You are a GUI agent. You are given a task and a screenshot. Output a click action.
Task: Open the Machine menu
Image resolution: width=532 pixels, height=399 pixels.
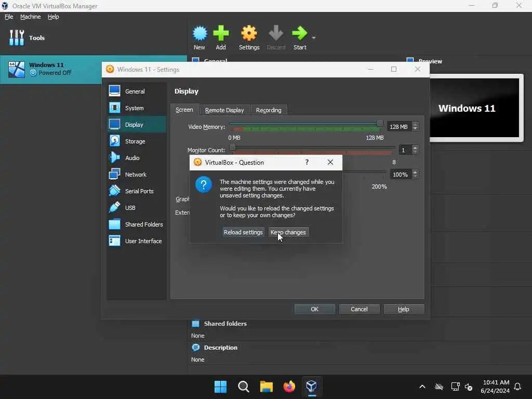click(x=31, y=17)
